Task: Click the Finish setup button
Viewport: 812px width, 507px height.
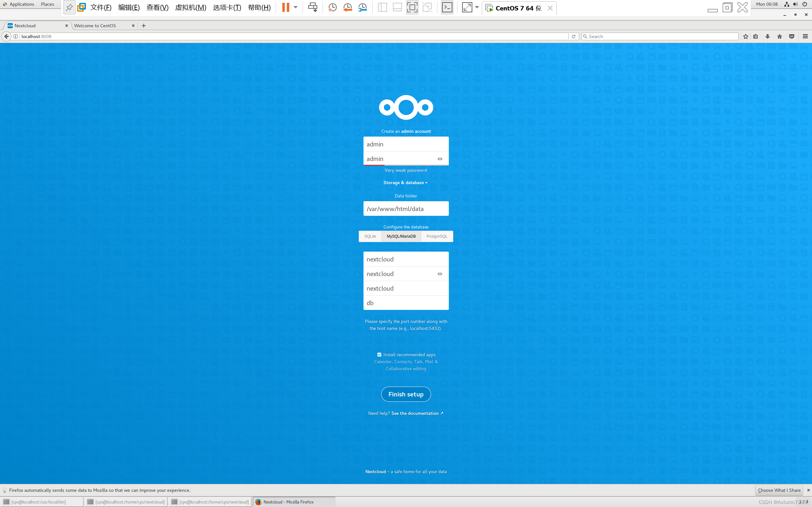Action: tap(406, 394)
